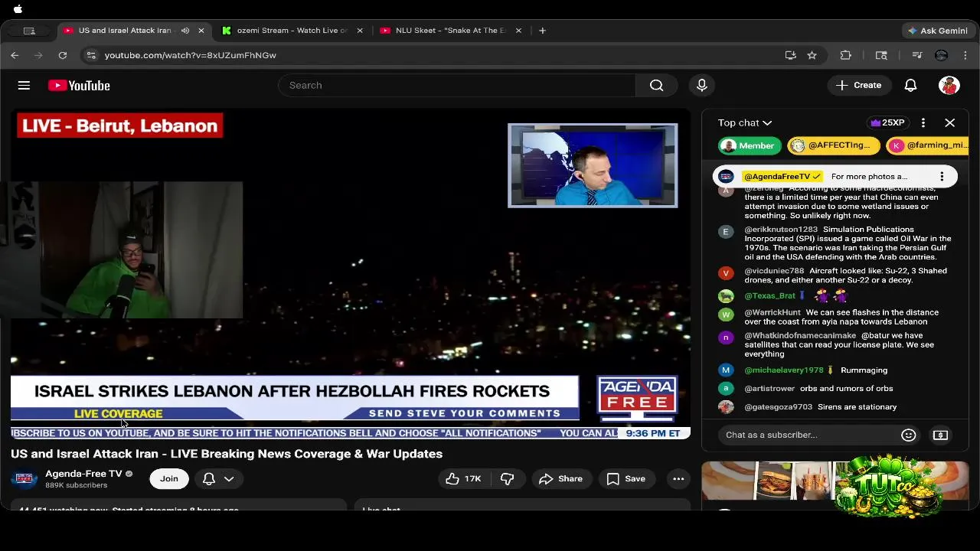Open the media controls icon in toolbar
980x551 pixels.
click(916, 55)
